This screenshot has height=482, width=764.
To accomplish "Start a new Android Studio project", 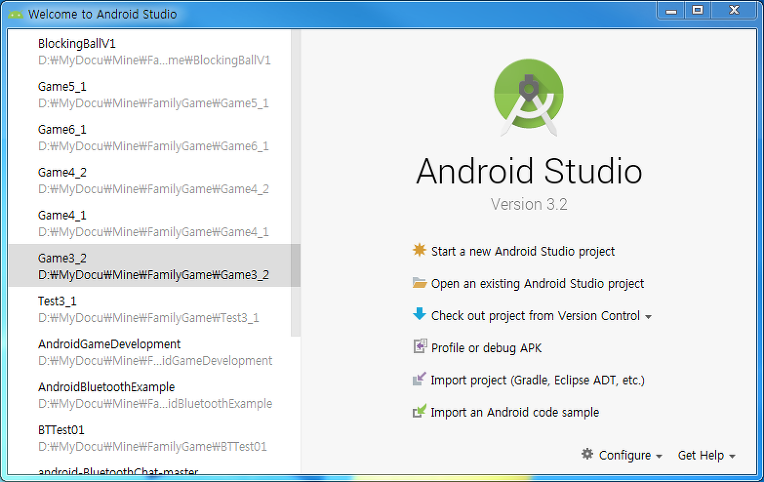I will pos(523,251).
